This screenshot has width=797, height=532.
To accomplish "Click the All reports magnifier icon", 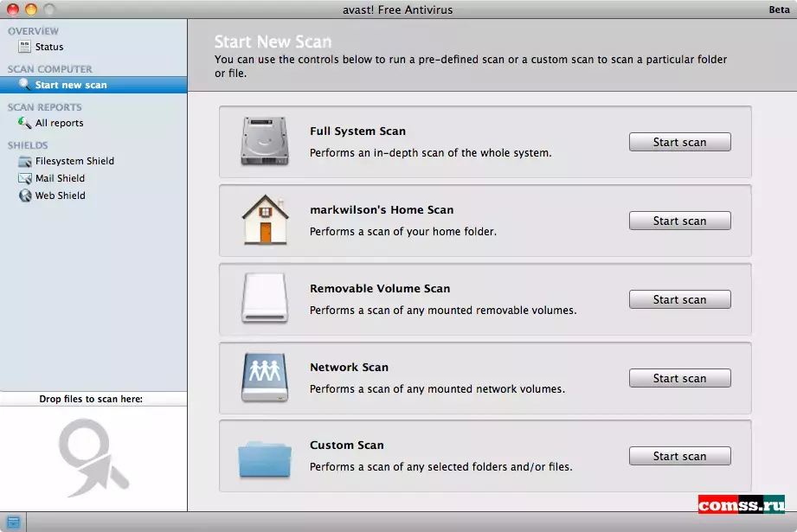I will point(24,123).
